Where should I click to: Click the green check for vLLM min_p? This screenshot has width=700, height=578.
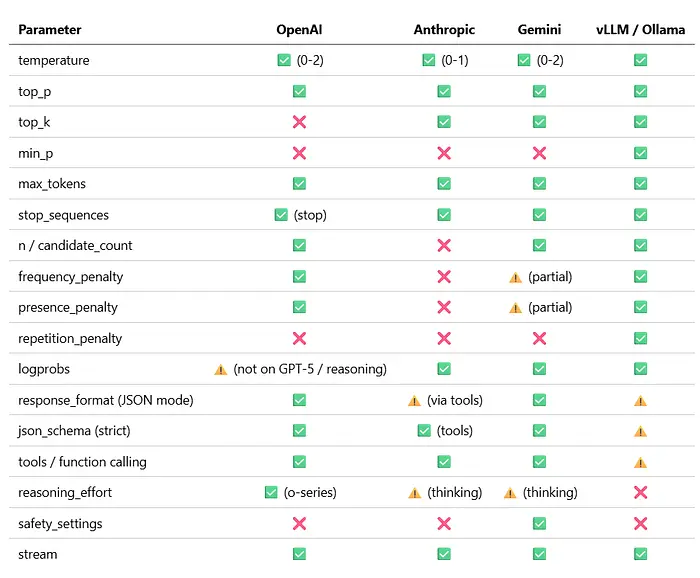coord(641,153)
